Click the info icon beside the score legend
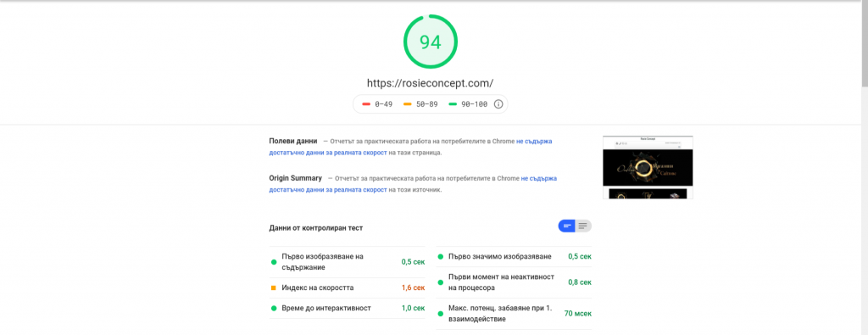Image resolution: width=868 pixels, height=335 pixels. pos(498,104)
